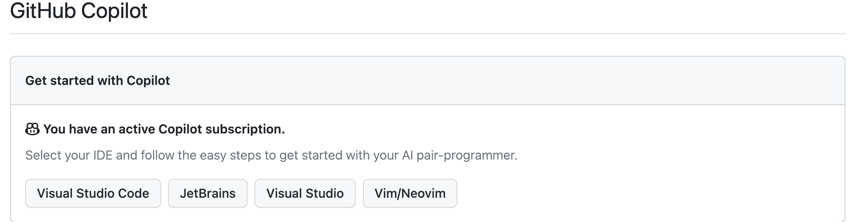This screenshot has height=222, width=868.
Task: Click the words "AI pair-programmer" in the description
Action: (459, 155)
